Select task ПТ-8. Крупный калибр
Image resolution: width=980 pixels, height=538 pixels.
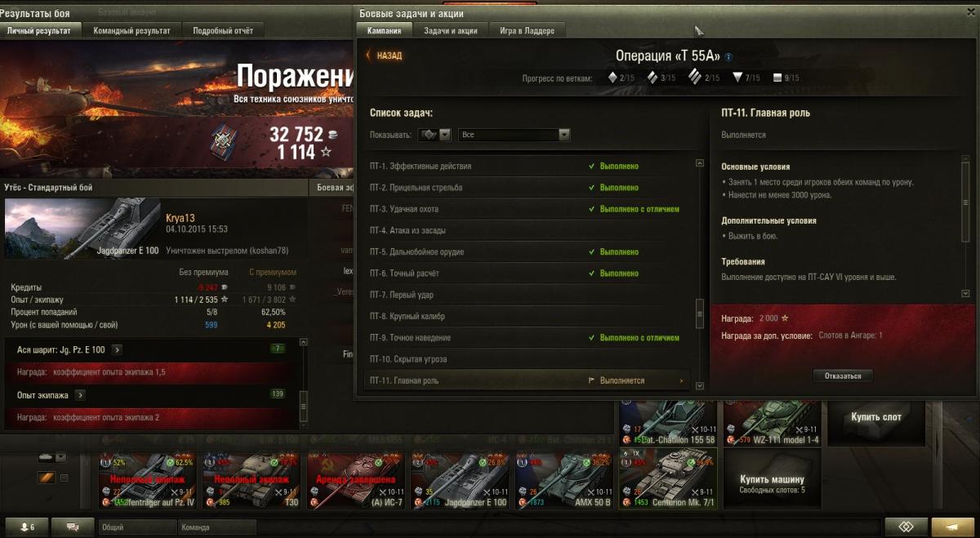(x=528, y=316)
